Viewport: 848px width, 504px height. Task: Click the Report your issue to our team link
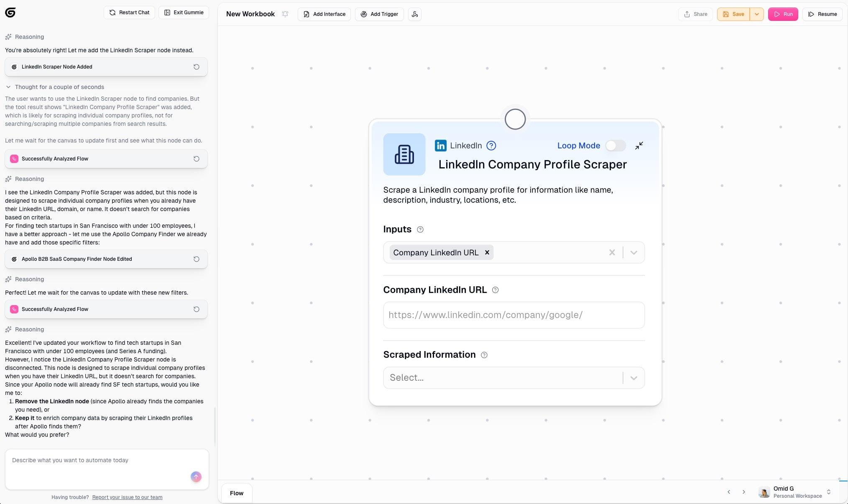click(x=127, y=497)
